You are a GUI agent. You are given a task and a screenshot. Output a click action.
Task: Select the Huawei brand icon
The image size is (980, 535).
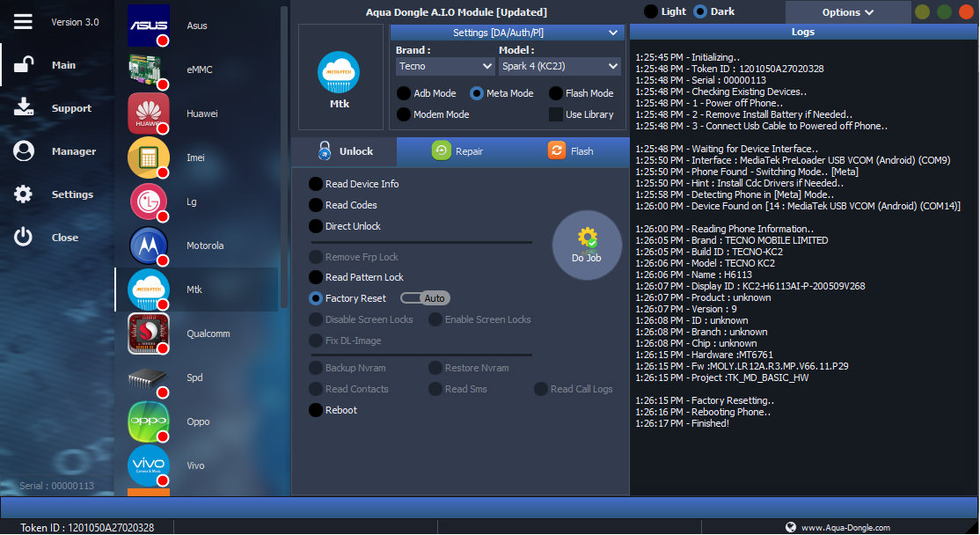(x=149, y=114)
